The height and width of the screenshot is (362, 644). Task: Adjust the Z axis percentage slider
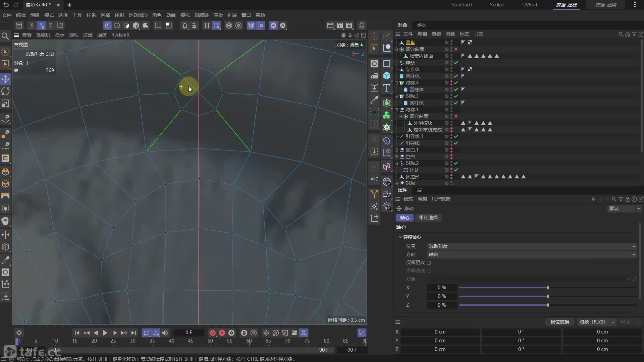(548, 305)
